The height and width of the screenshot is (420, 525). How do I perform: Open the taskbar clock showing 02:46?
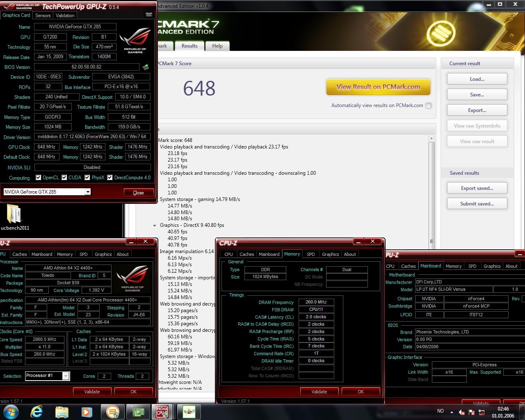coord(503,412)
